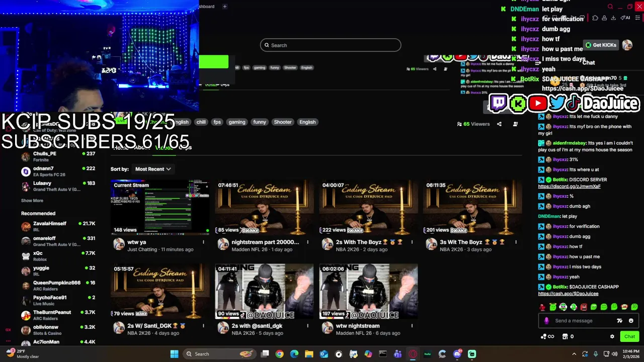Screen dimensions: 644x362
Task: Click the Kick search box
Action: click(331, 45)
